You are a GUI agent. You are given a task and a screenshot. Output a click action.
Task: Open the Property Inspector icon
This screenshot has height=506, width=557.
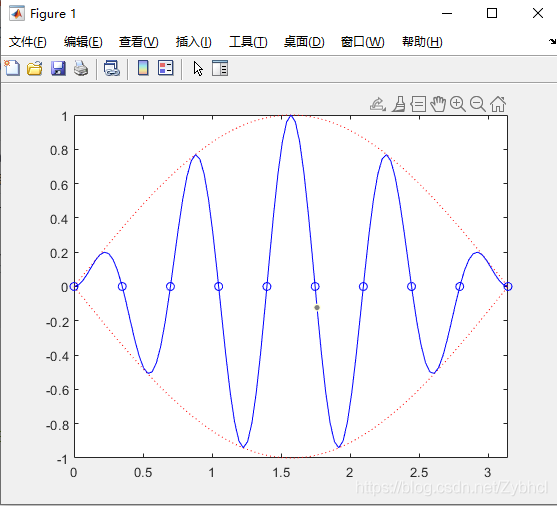tap(220, 68)
